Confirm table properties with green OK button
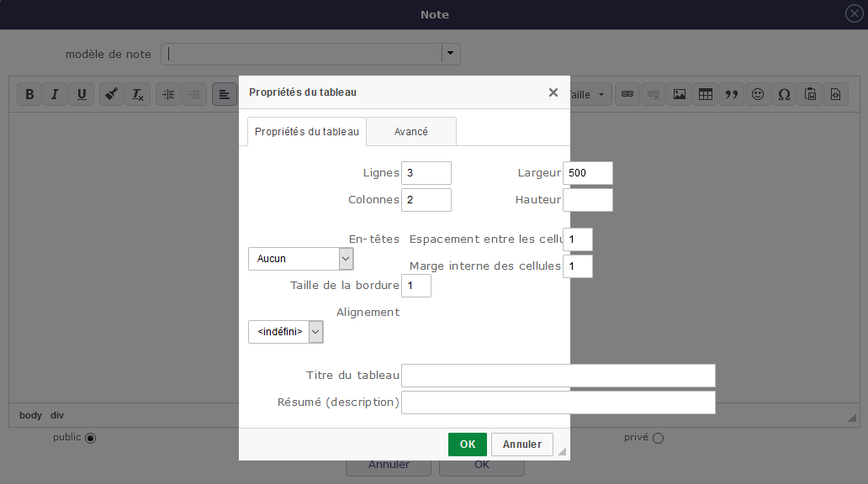868x484 pixels. 467,445
